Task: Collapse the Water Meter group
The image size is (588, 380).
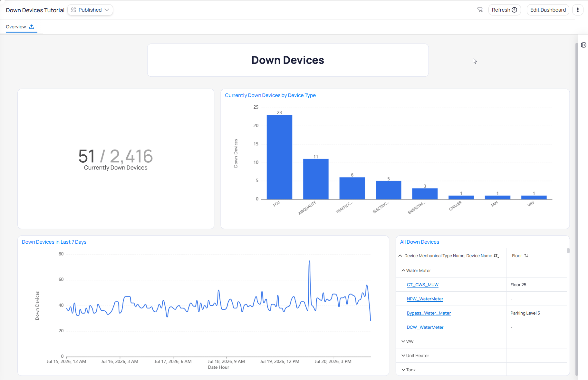Action: 403,270
